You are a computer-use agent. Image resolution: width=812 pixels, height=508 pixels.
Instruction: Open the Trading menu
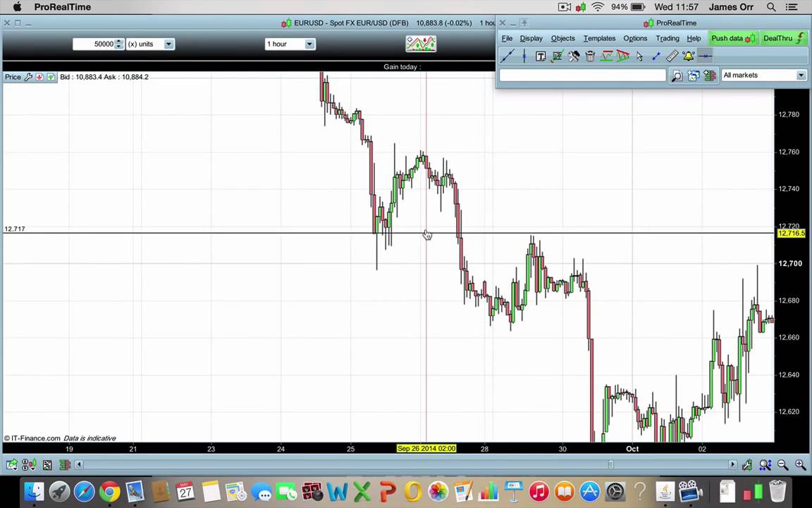pos(667,38)
